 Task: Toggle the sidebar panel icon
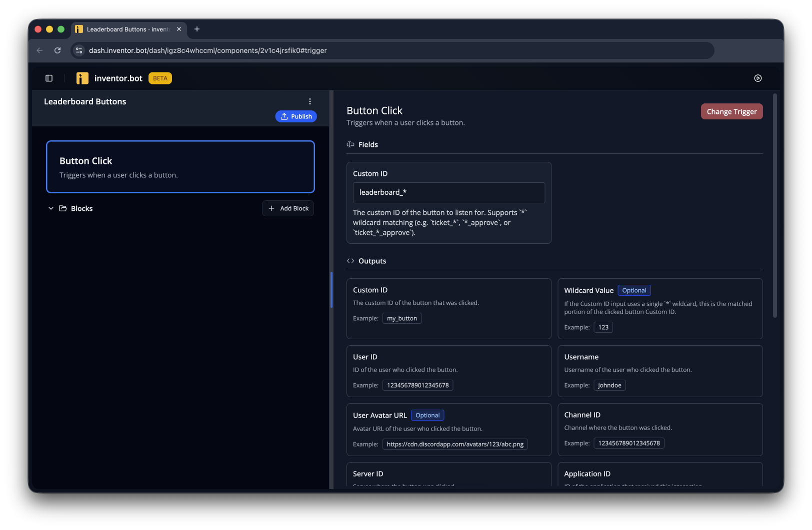click(49, 78)
